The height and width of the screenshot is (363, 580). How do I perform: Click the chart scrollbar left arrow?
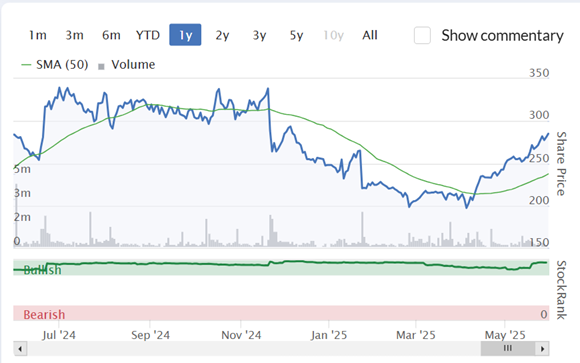(20, 349)
